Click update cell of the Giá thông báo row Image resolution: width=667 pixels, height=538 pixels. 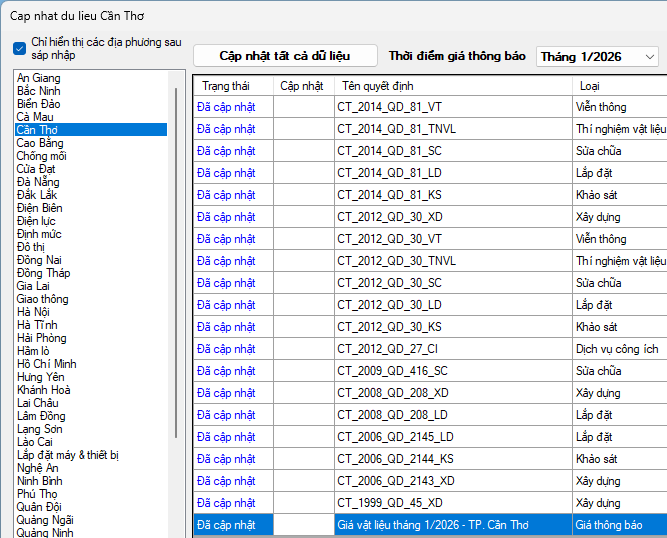click(x=303, y=525)
